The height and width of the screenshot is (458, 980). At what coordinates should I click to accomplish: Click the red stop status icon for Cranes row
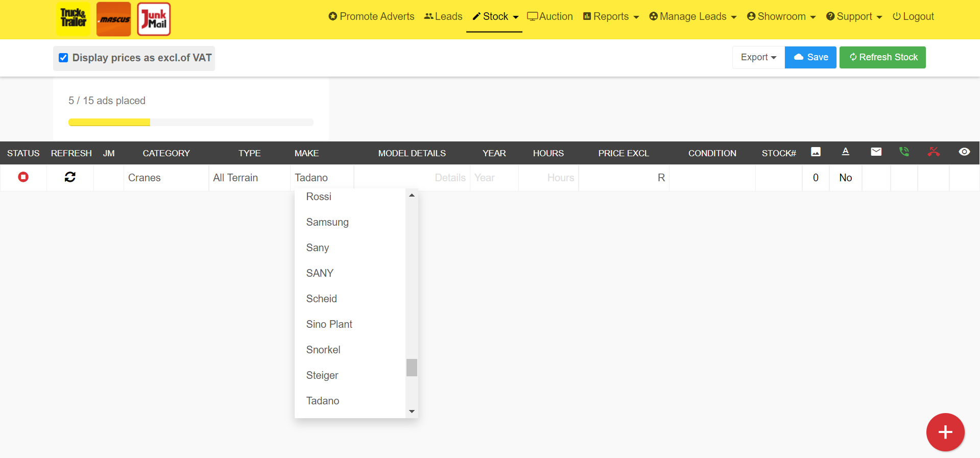click(x=23, y=177)
